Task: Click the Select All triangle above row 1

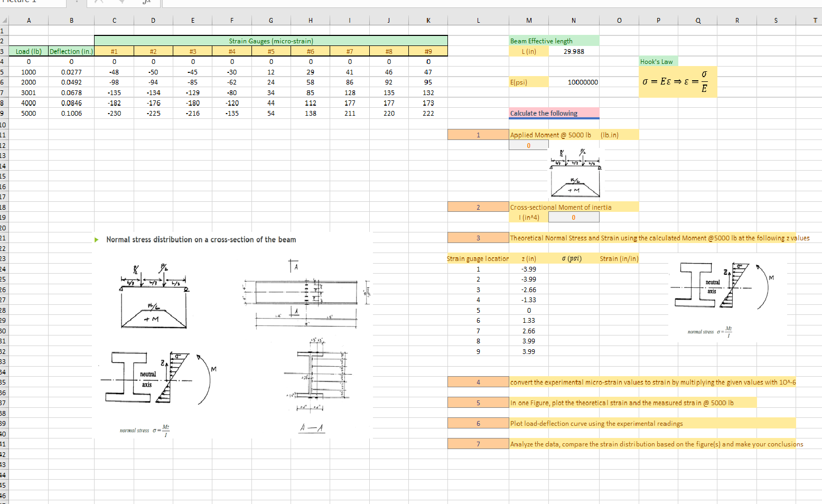Action: pos(4,20)
